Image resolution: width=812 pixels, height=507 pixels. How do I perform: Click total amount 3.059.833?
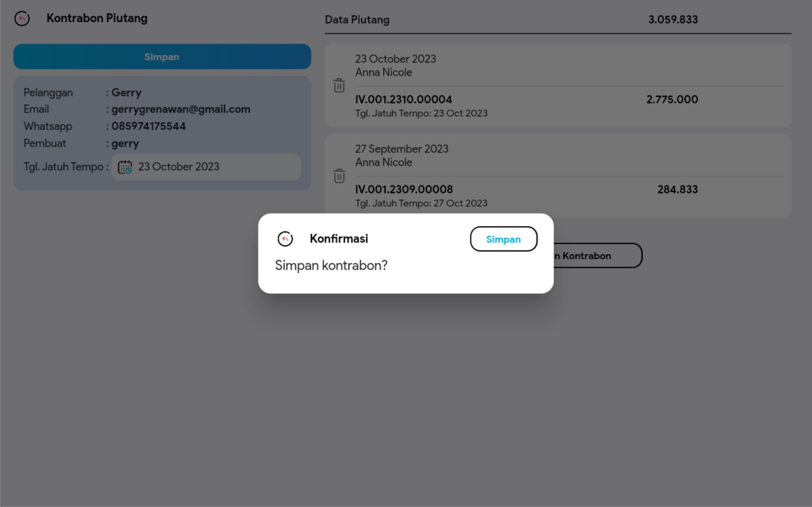(673, 20)
